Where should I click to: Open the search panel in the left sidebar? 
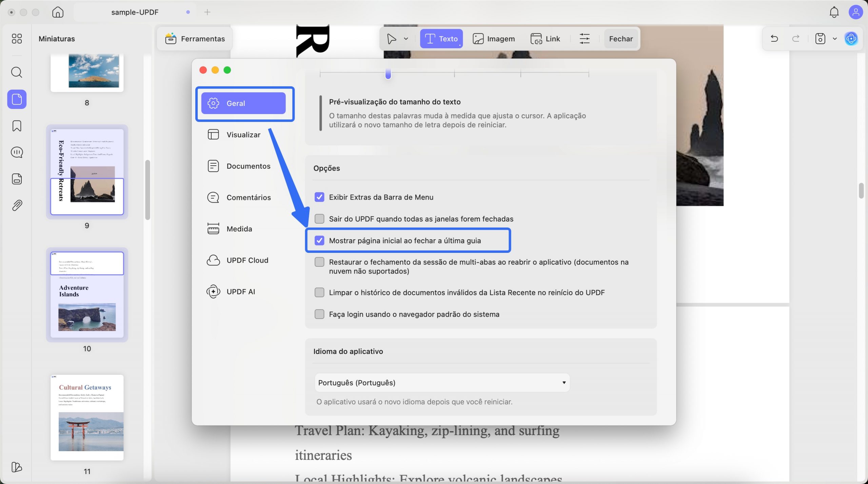pos(17,72)
